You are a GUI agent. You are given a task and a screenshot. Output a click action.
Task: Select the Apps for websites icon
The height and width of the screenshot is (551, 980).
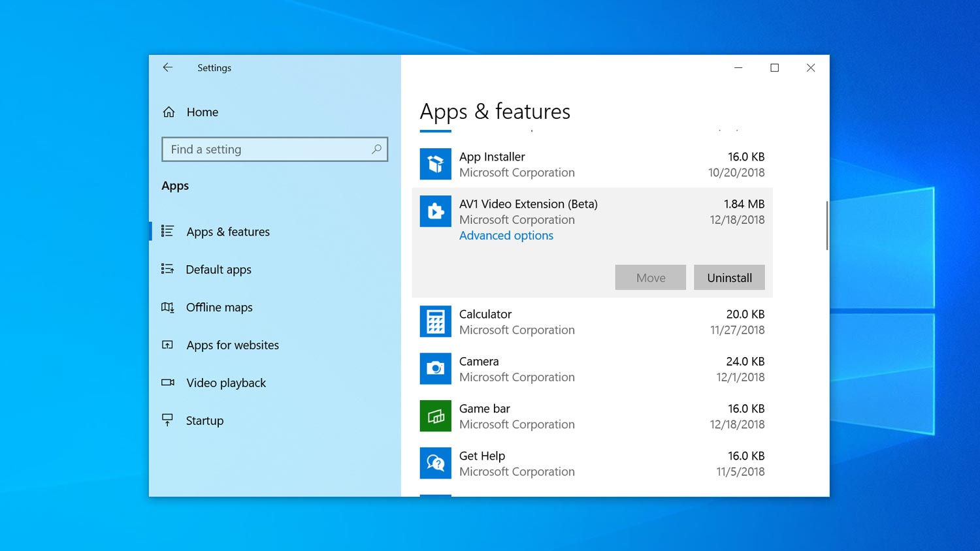[x=167, y=345]
